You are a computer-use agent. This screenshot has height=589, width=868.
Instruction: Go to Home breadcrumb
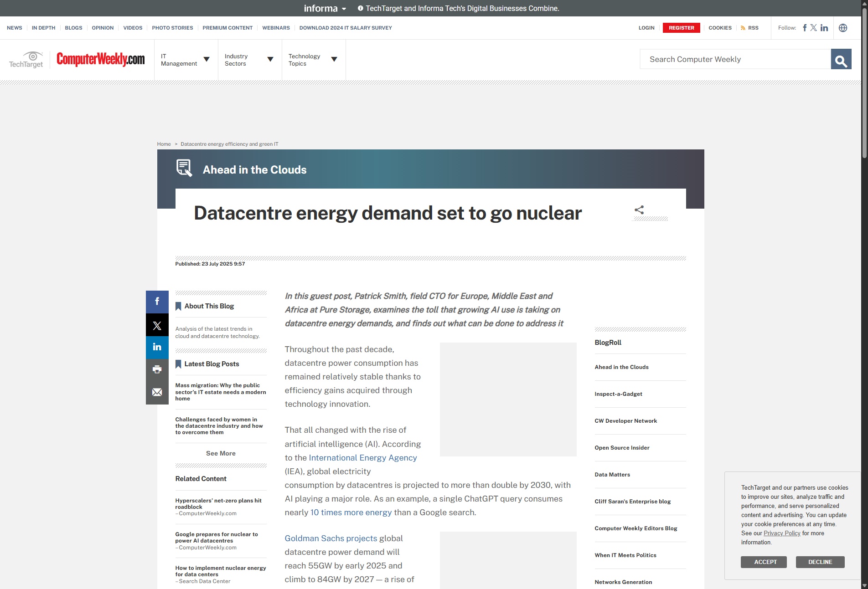[x=164, y=144]
